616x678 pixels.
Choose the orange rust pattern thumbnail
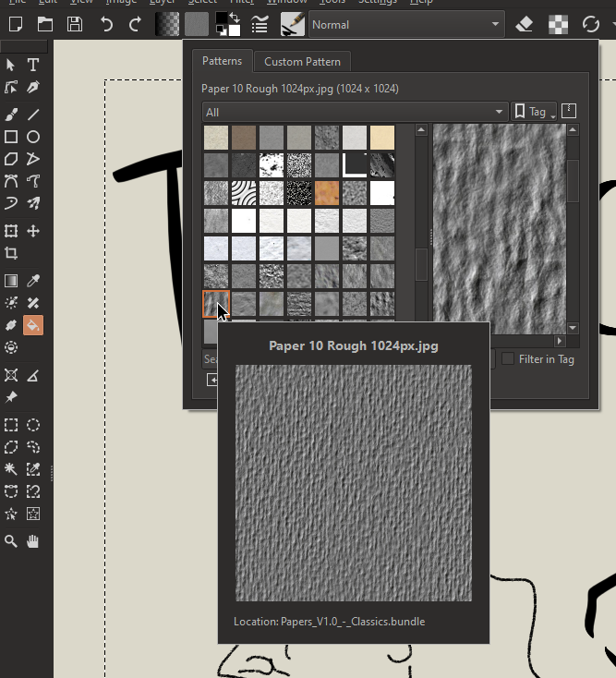coord(327,193)
